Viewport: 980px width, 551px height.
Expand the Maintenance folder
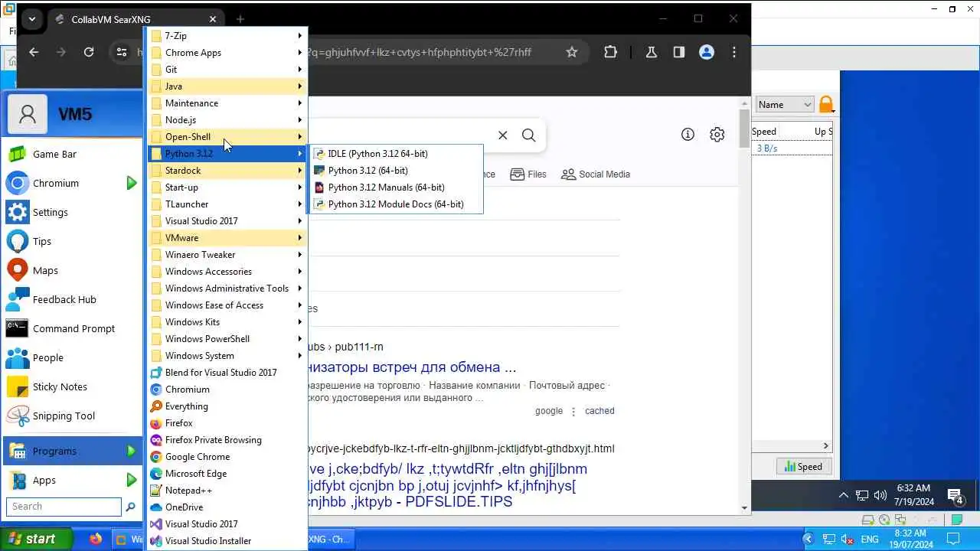(x=227, y=103)
